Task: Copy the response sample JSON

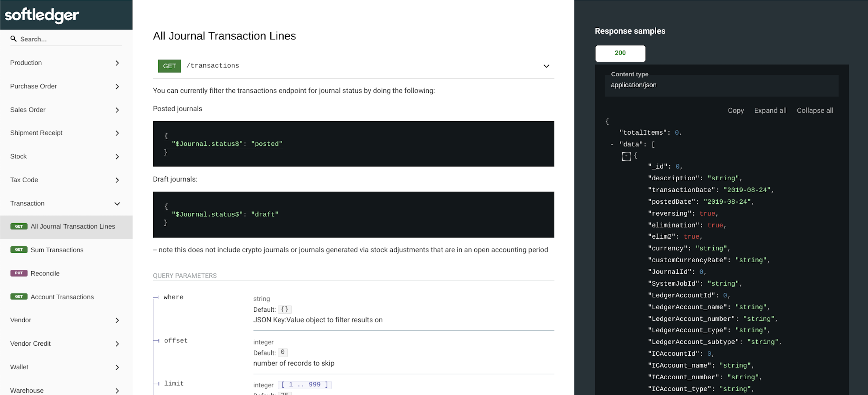Action: click(x=736, y=111)
